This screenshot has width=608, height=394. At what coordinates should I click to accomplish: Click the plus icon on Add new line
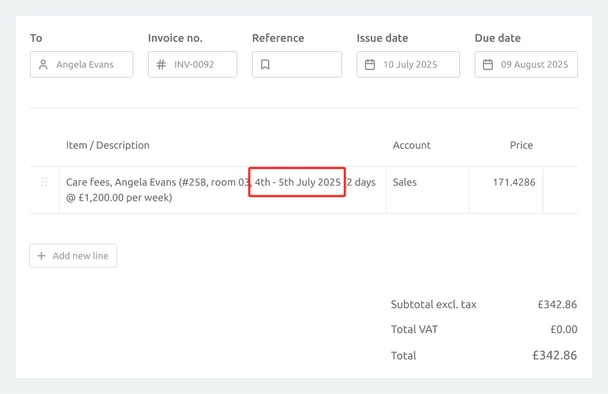(41, 256)
